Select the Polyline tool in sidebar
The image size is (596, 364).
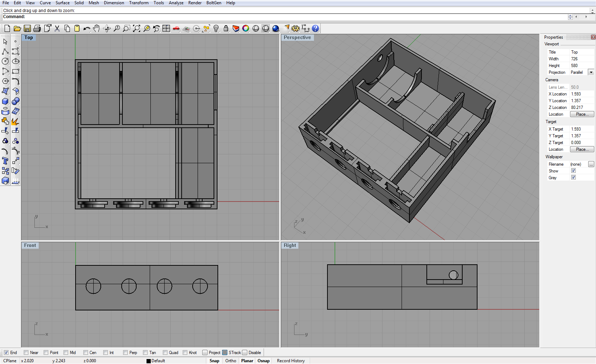pyautogui.click(x=5, y=51)
